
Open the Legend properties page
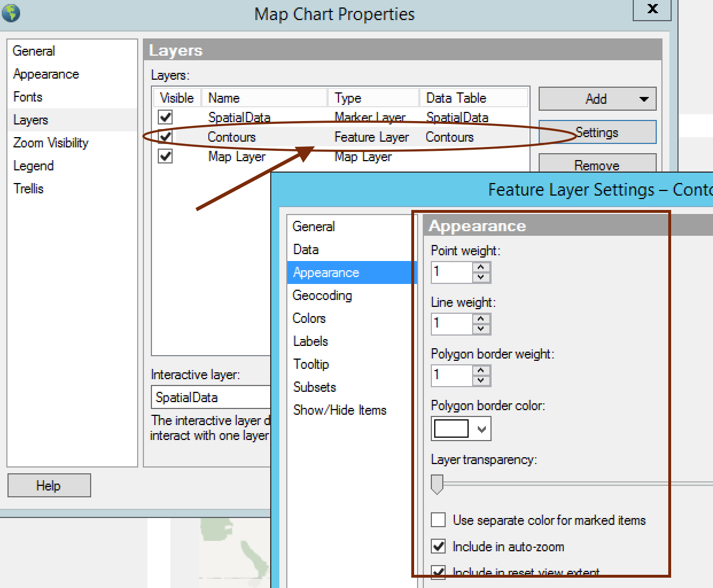[x=33, y=166]
